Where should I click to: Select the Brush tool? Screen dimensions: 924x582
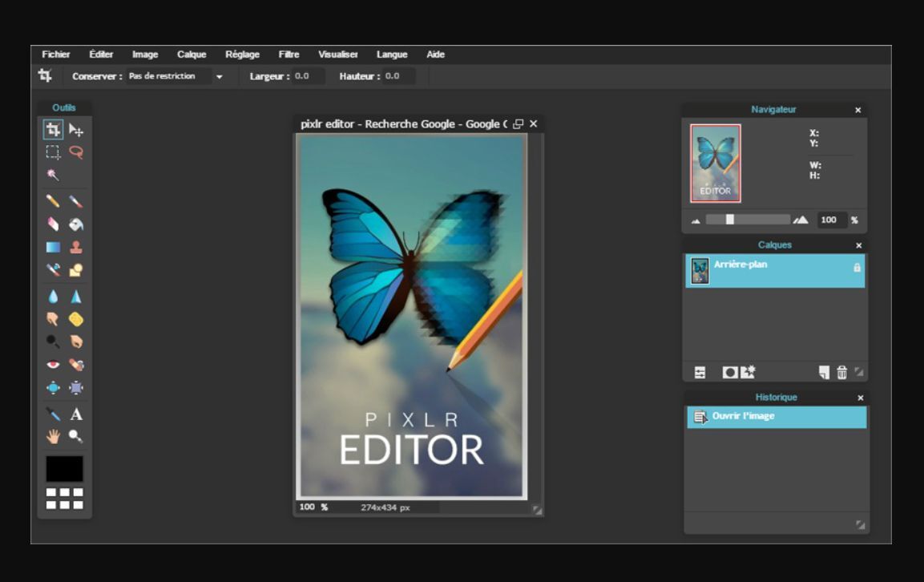pyautogui.click(x=76, y=201)
